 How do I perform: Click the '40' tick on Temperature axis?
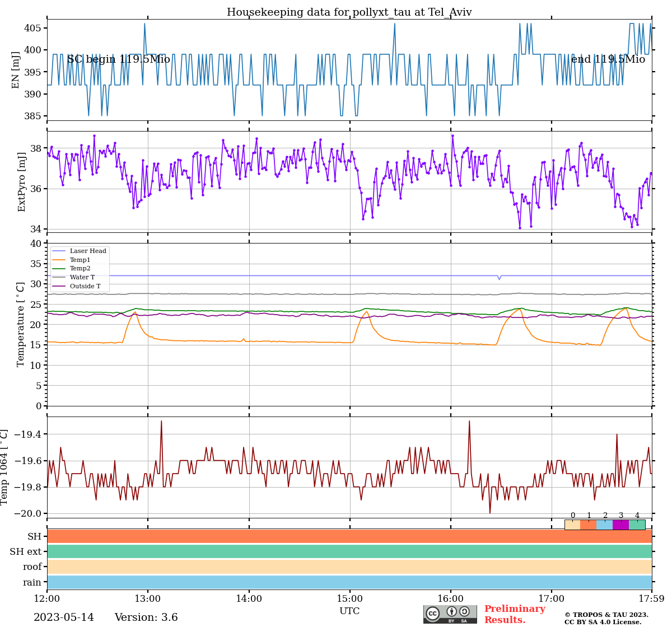pos(36,244)
